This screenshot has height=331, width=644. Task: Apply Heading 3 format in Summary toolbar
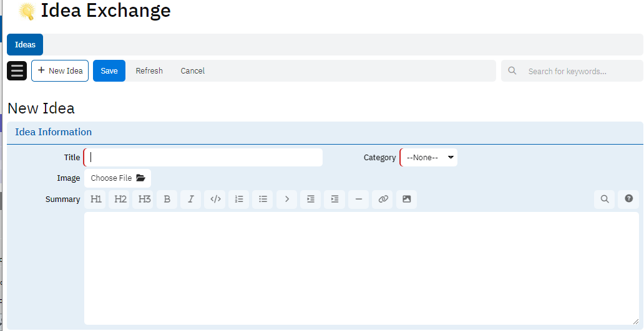(144, 199)
